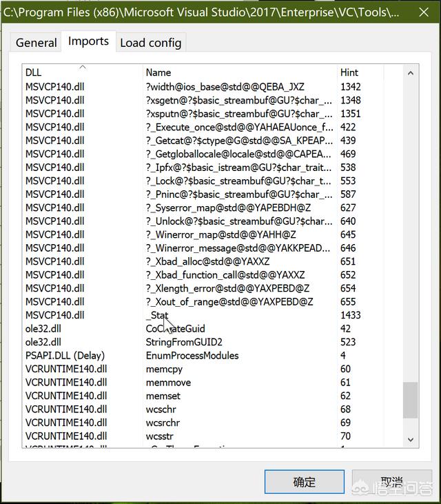Select the ?width@ios_base@std@@QEBA_JXZ row
The height and width of the screenshot is (504, 441).
[x=213, y=87]
